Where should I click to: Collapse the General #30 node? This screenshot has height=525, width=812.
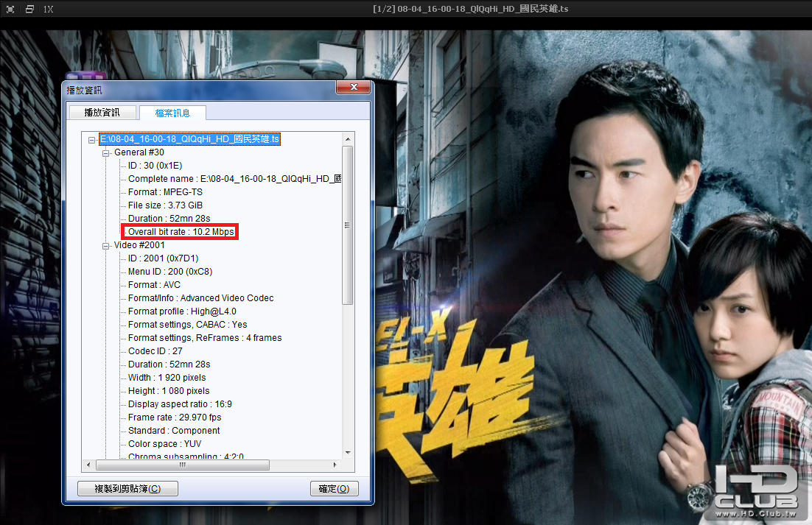click(x=105, y=153)
